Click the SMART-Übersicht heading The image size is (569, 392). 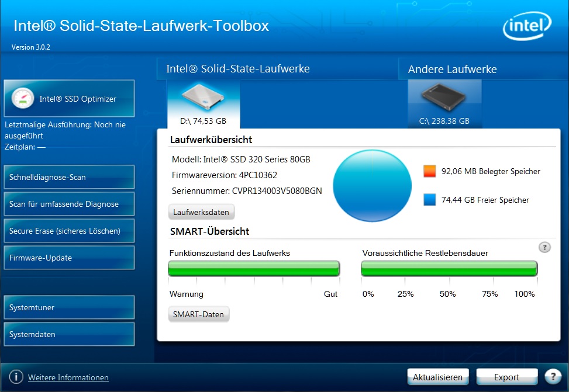point(210,231)
